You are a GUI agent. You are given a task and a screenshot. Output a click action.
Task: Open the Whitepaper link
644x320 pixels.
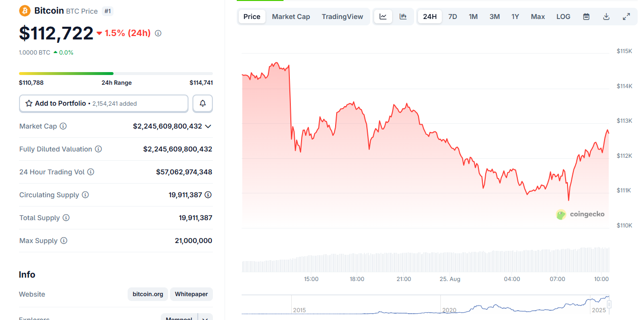(191, 294)
